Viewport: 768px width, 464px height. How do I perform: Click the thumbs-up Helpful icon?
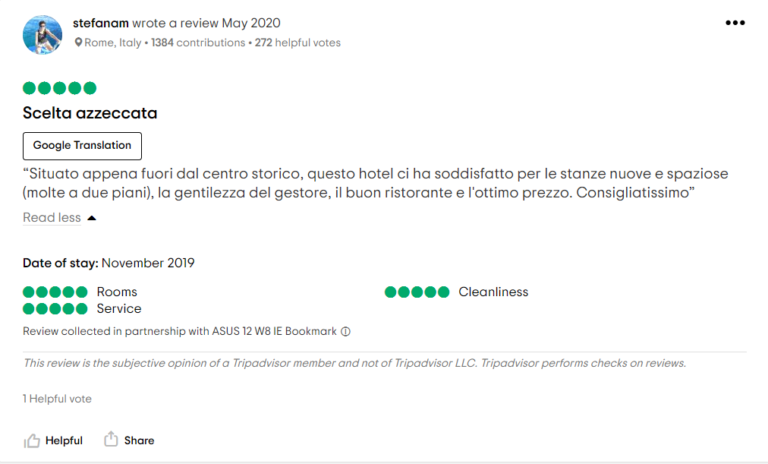click(32, 441)
